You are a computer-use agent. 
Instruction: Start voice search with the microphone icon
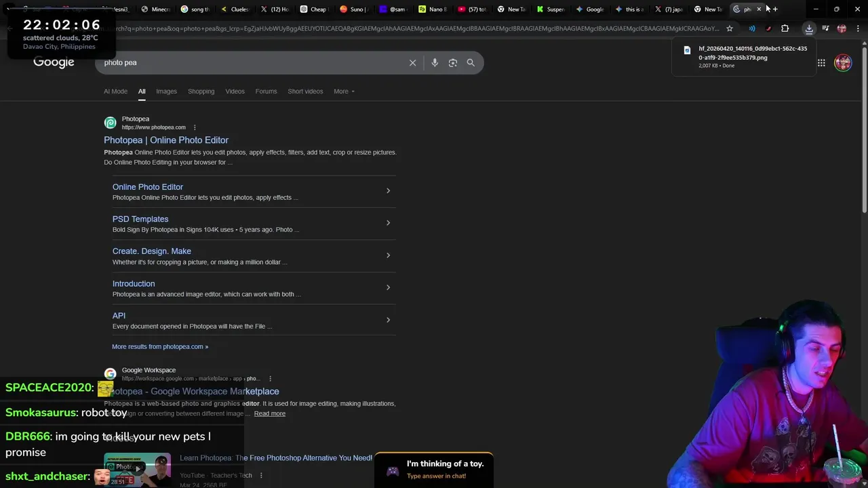click(x=435, y=62)
